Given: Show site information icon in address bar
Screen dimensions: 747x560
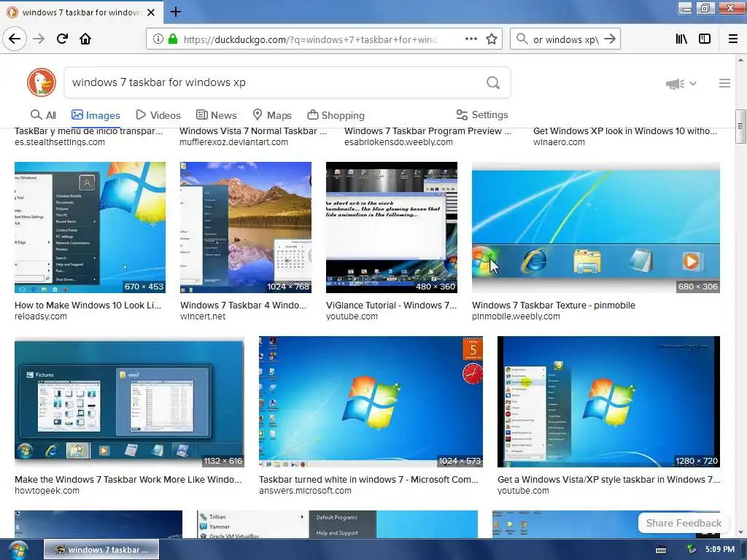Looking at the screenshot, I should [158, 39].
